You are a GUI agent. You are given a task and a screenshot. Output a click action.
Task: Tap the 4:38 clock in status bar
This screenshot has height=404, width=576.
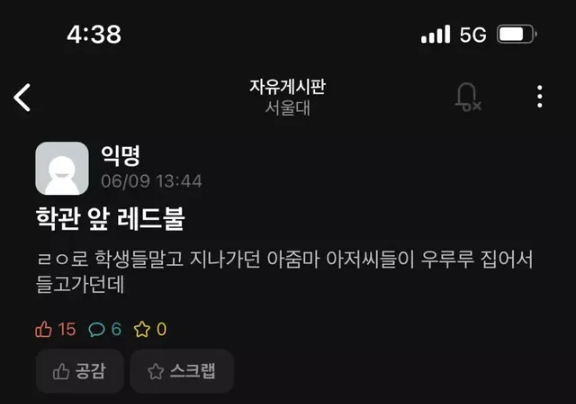[94, 35]
